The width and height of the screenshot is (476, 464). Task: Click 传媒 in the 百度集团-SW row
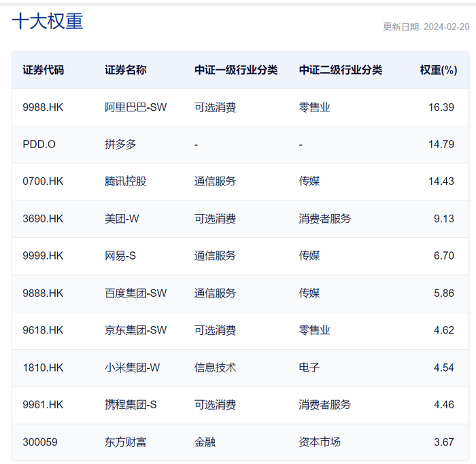[x=309, y=293]
